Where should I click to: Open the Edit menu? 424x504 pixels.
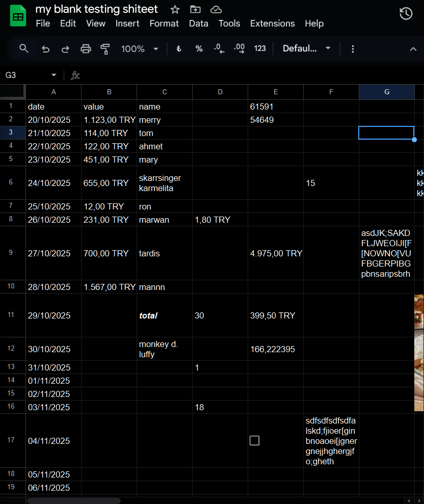(x=68, y=23)
